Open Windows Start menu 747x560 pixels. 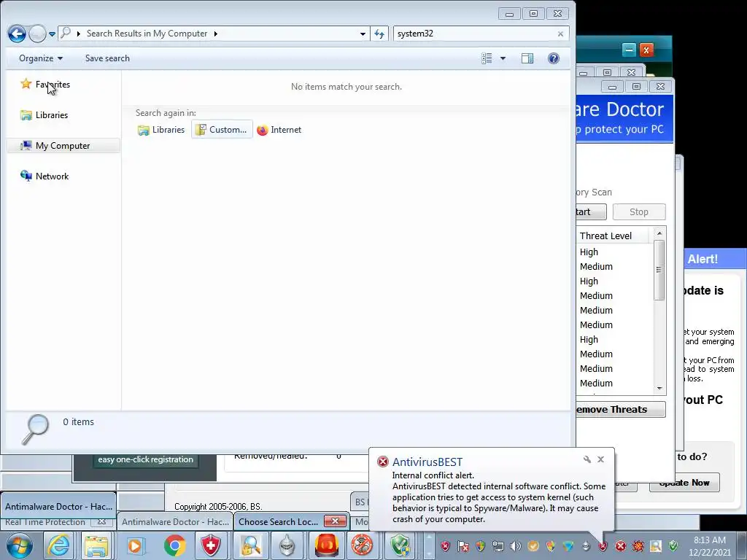pos(20,545)
